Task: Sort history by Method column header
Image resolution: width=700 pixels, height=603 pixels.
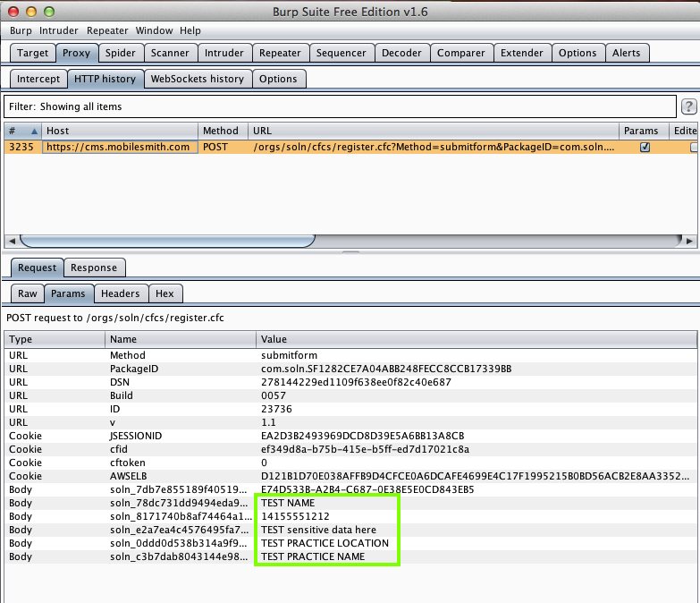Action: pos(223,131)
